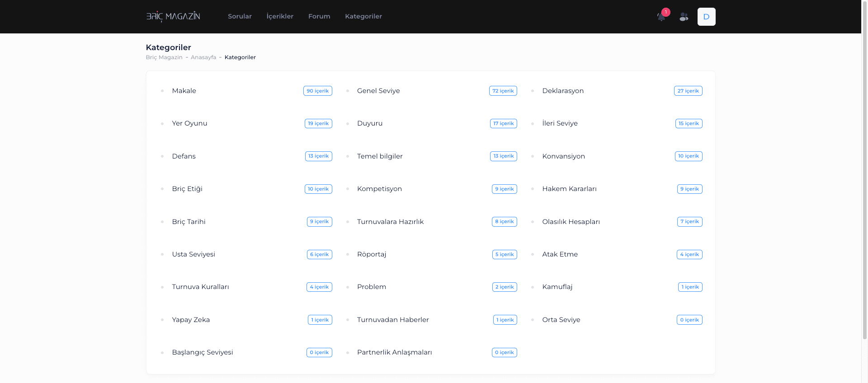The image size is (868, 383).
Task: Open the Röportaj category
Action: tap(372, 254)
